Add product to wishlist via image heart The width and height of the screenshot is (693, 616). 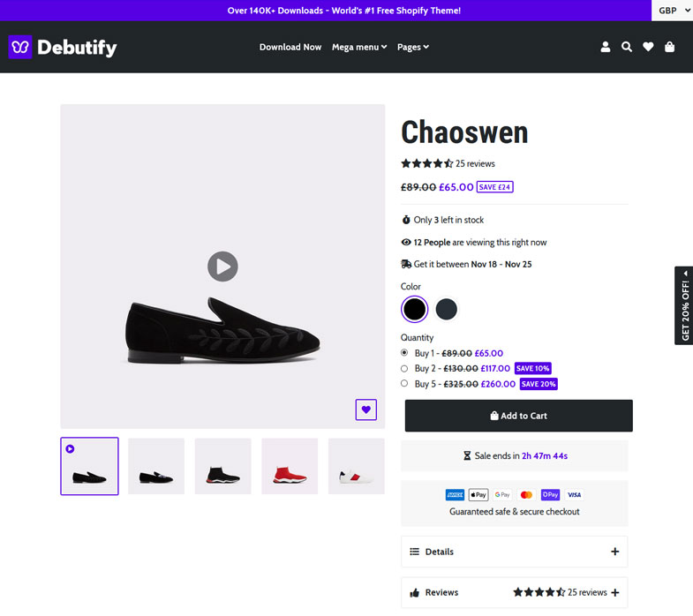pos(366,409)
